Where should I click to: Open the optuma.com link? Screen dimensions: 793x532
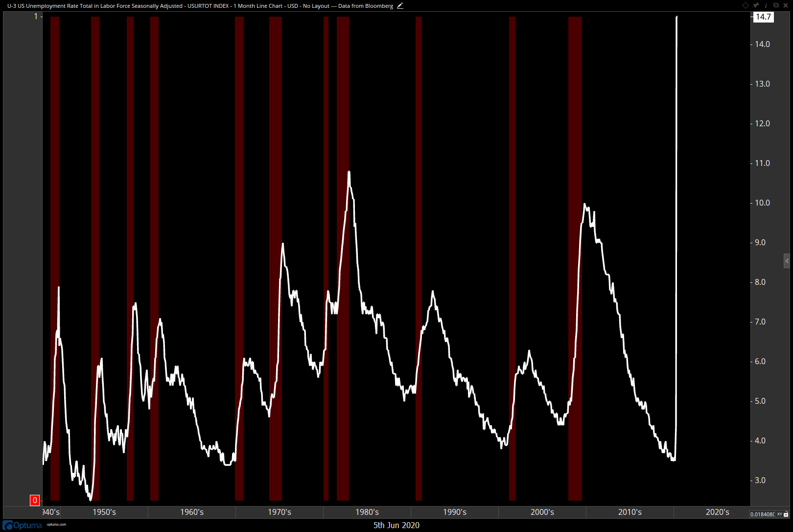[56, 525]
